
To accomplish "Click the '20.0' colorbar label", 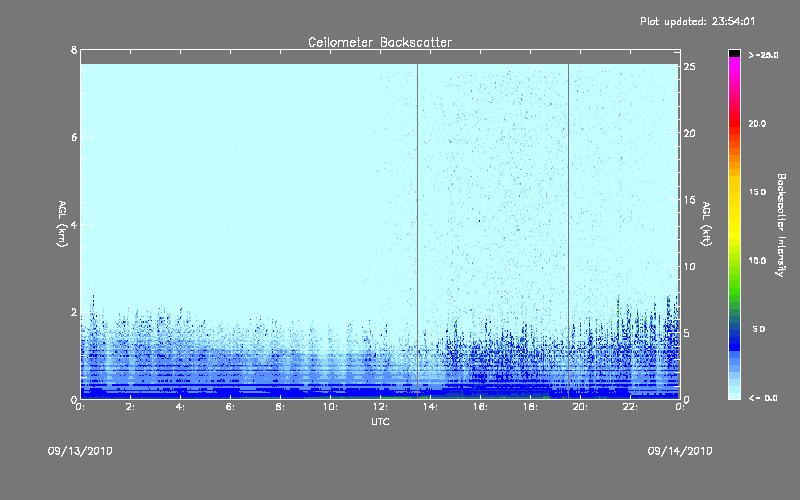I will [x=757, y=123].
